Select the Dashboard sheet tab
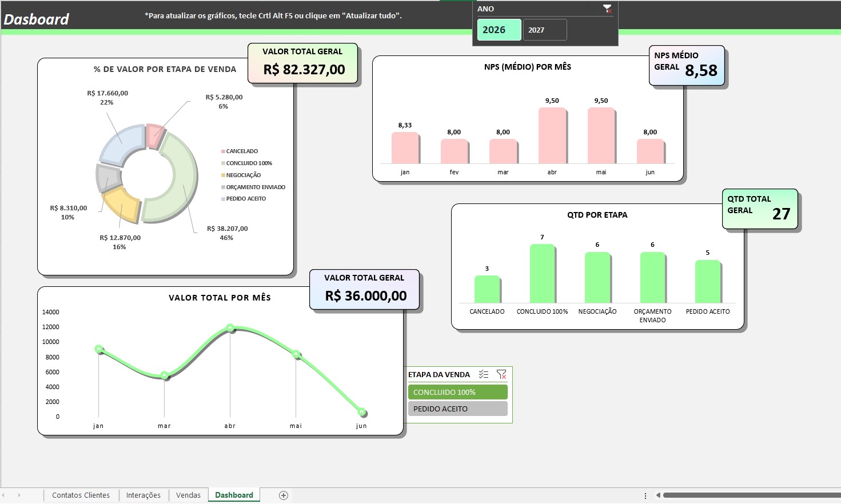 pos(234,495)
